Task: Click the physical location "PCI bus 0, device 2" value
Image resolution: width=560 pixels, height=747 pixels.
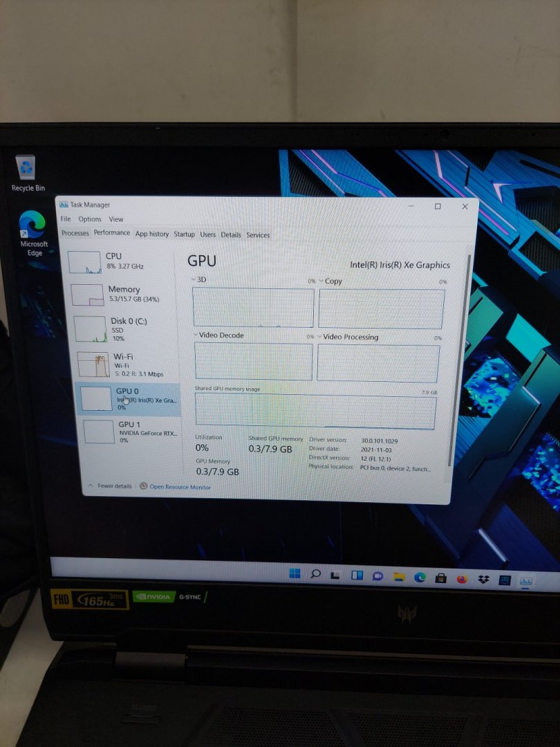Action: coord(395,468)
